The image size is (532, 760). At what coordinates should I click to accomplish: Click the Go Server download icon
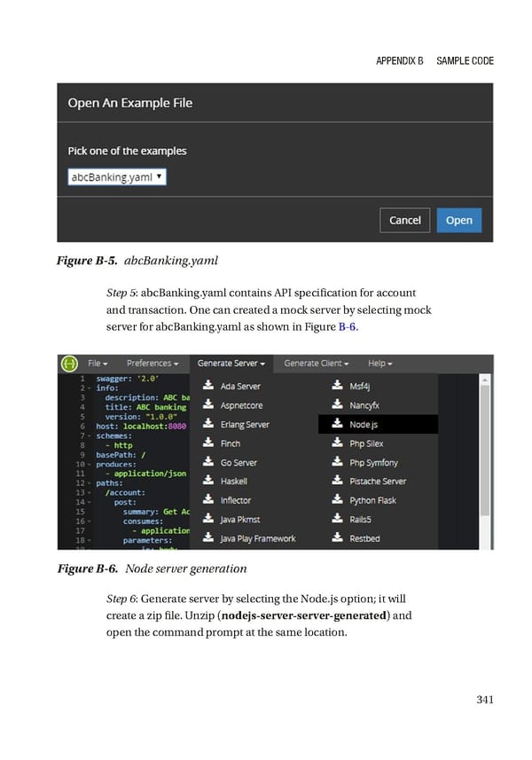[207, 461]
